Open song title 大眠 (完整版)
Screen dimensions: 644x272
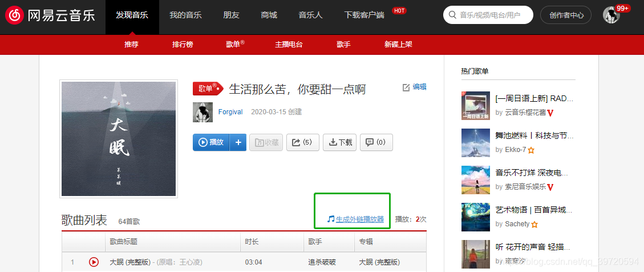pos(130,262)
